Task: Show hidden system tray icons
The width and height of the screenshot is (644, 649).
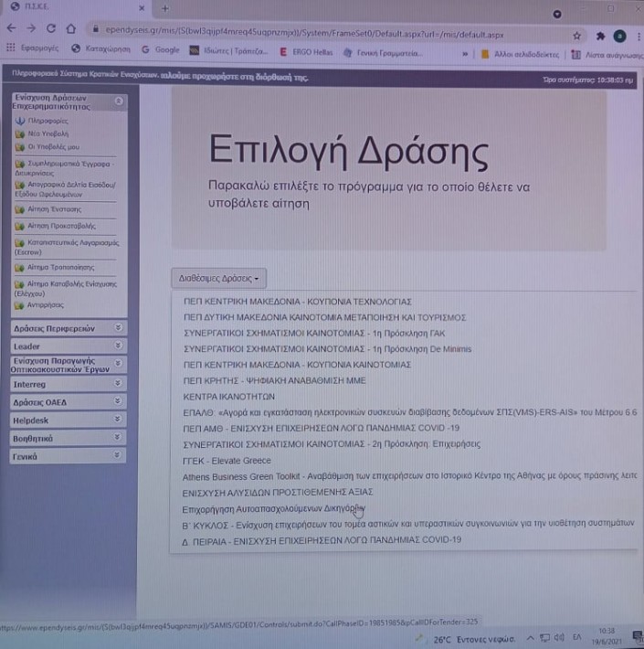Action: click(x=530, y=638)
